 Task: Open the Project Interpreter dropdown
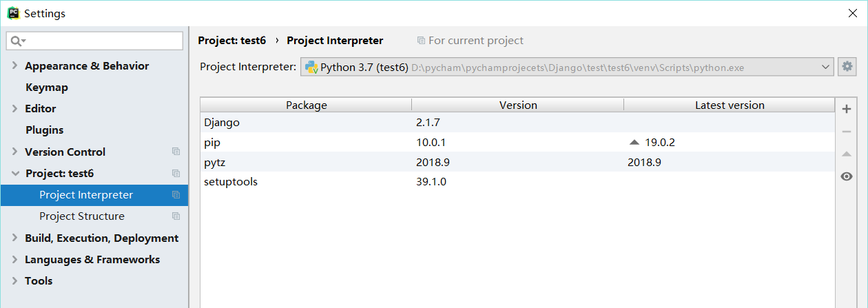tap(827, 67)
